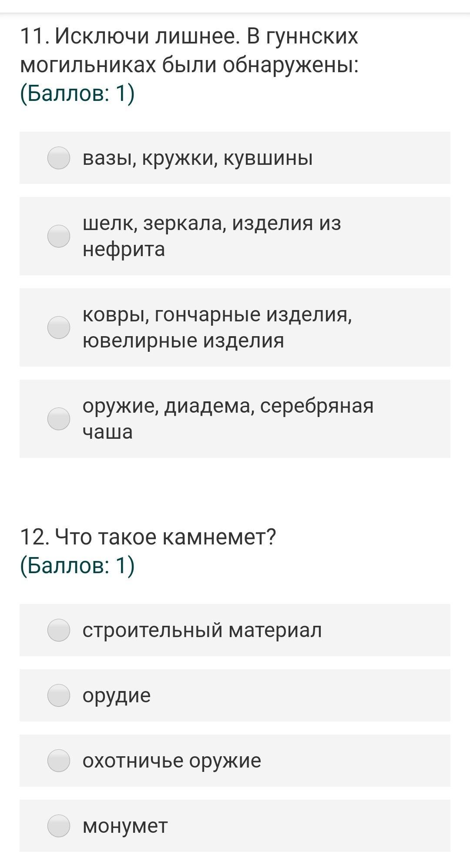Viewport: 470px width, 868px height.
Task: Tap the word 'орудие' in the answer list
Action: (x=117, y=695)
